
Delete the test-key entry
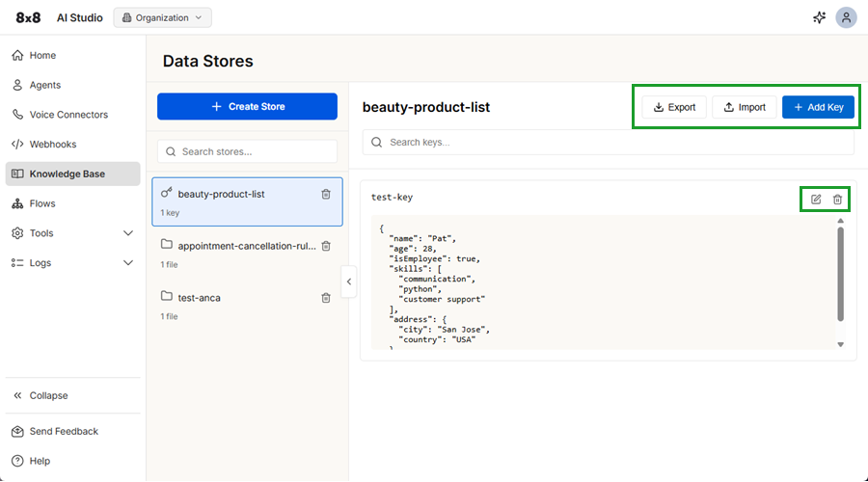[x=837, y=200]
